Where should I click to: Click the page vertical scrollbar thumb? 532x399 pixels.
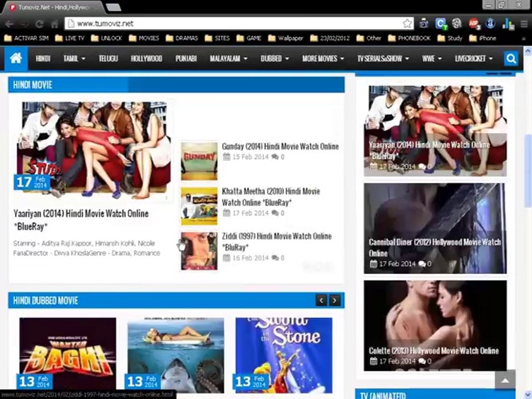[528, 171]
